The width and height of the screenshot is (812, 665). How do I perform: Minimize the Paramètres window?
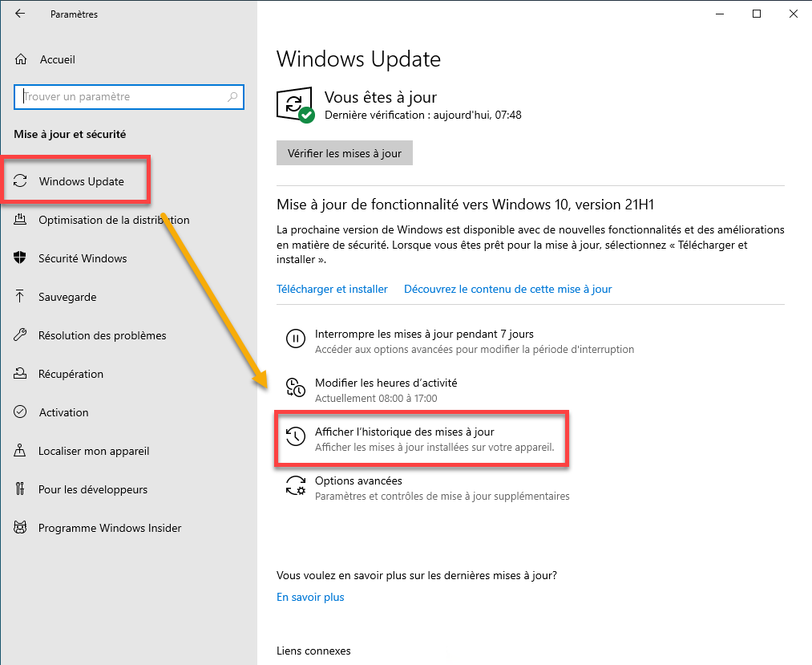click(x=719, y=14)
